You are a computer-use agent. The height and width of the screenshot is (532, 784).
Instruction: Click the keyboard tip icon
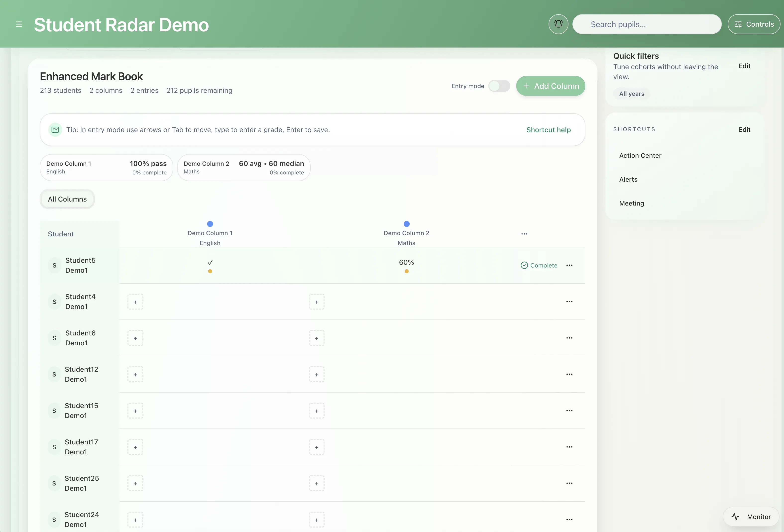coord(55,130)
